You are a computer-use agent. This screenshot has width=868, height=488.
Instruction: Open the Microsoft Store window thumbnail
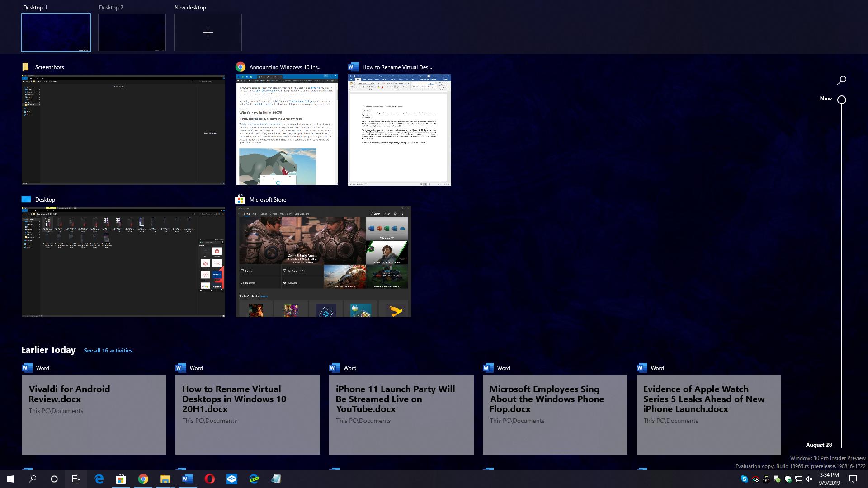coord(323,262)
